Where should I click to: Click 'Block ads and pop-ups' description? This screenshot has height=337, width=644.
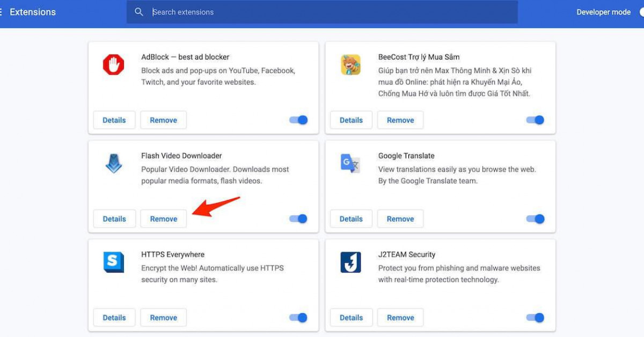(218, 76)
